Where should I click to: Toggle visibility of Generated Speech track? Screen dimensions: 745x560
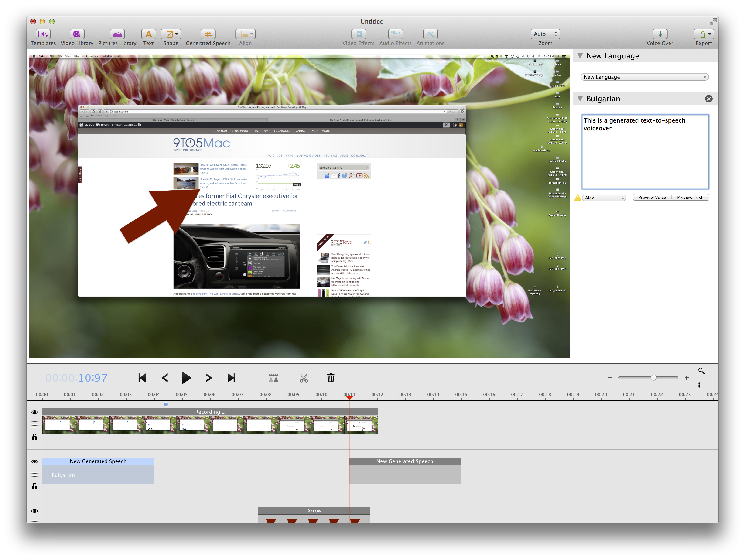[34, 462]
